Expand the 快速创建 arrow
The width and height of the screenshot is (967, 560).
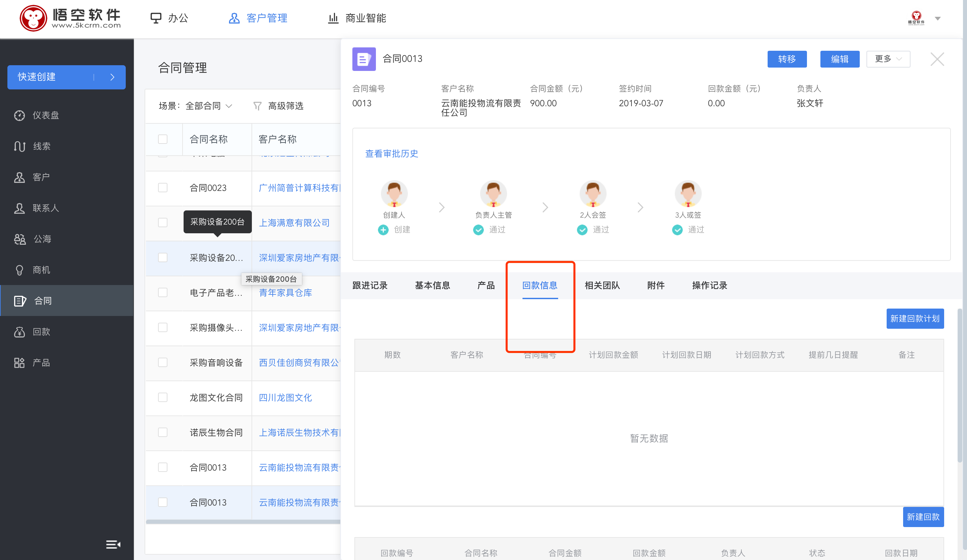pyautogui.click(x=112, y=77)
